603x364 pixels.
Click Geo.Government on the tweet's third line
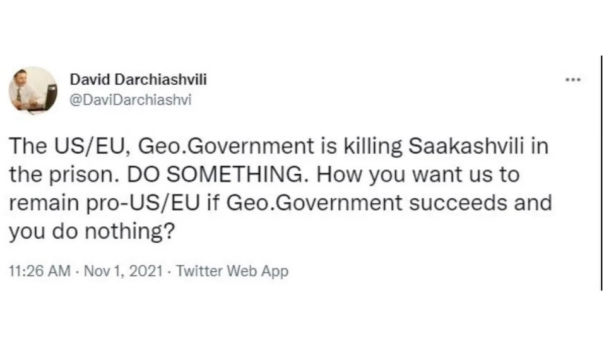click(314, 203)
